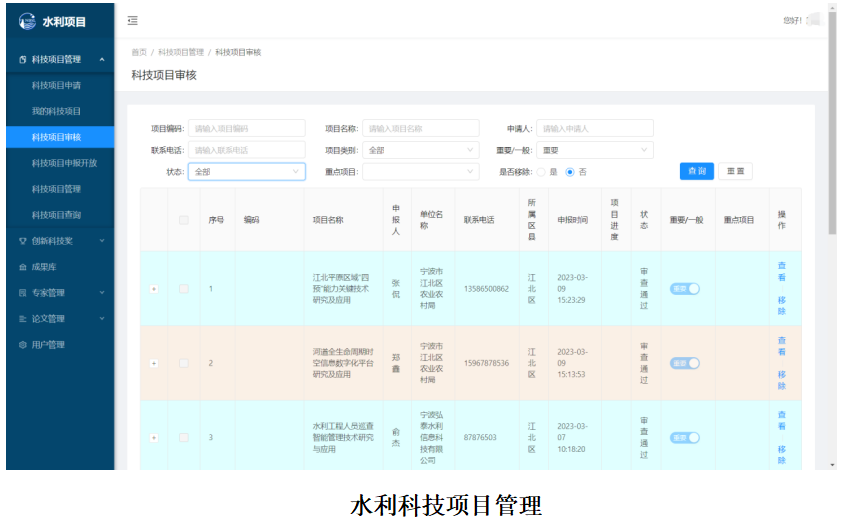
Task: Click phone number 13586500862
Action: point(486,289)
